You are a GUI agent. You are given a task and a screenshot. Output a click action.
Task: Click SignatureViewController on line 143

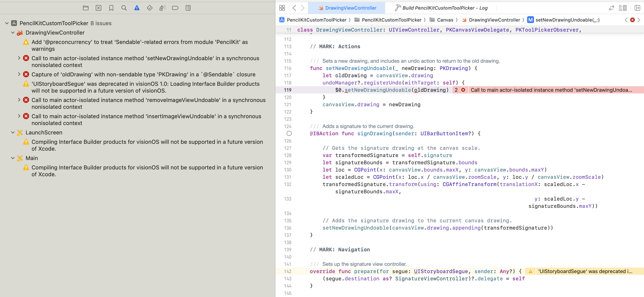pos(431,278)
